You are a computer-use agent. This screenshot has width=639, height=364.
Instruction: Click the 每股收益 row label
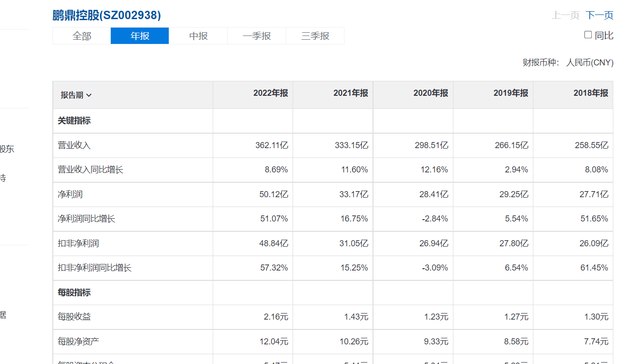coord(74,317)
